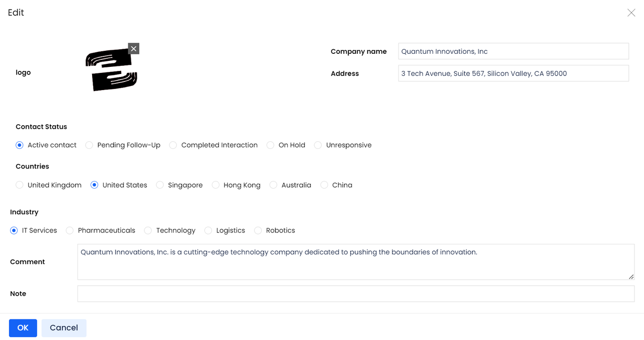Click the Industry section label

[x=24, y=212]
